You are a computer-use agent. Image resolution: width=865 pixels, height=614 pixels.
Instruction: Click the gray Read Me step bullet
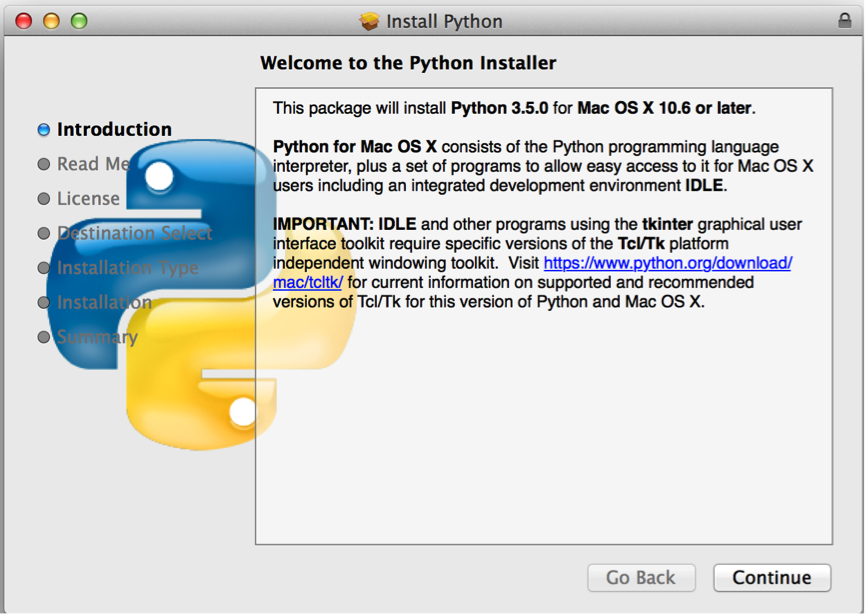[x=44, y=164]
